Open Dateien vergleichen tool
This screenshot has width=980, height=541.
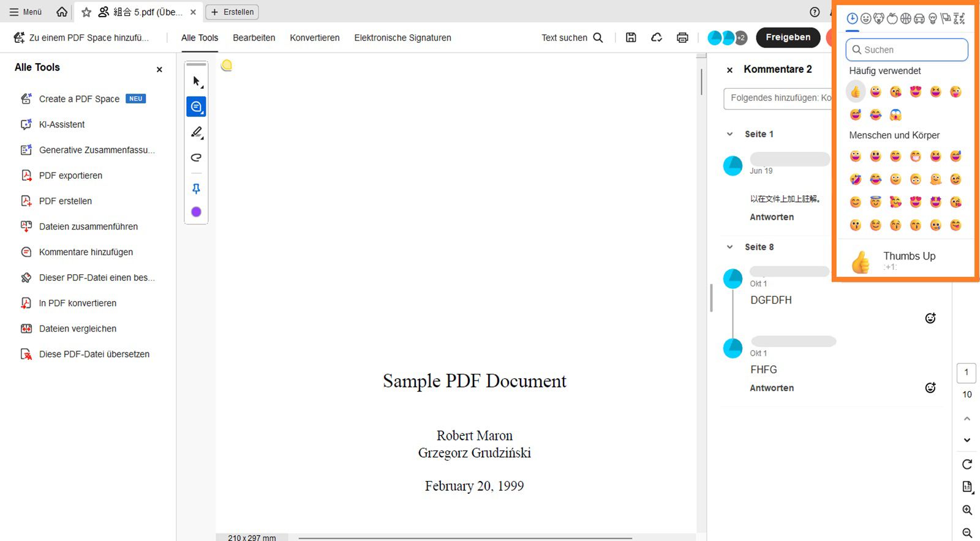pos(78,329)
